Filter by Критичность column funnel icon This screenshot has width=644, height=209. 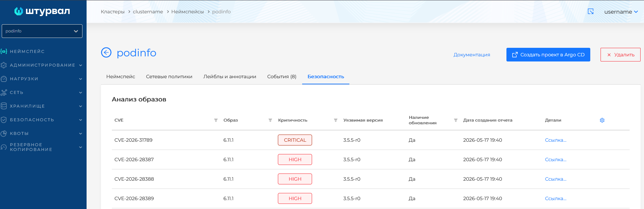coord(336,120)
